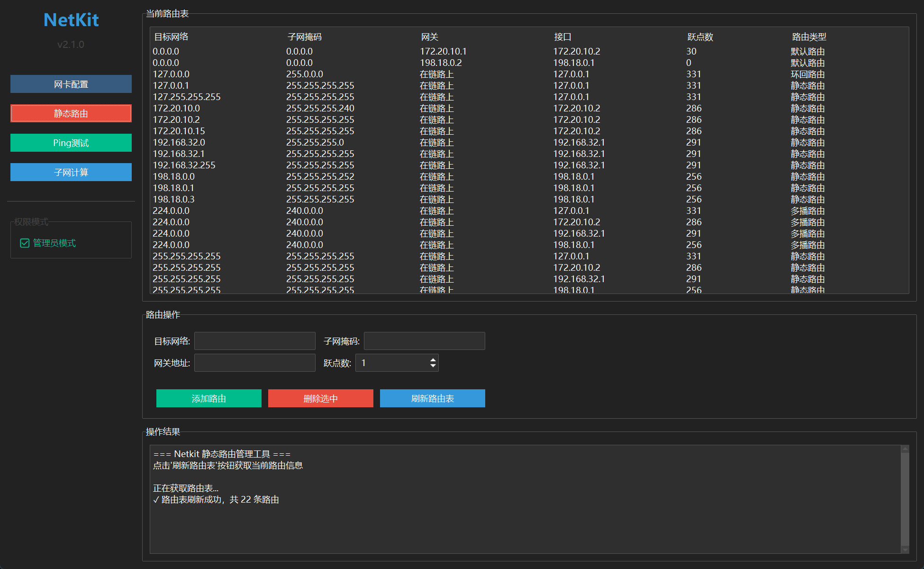The image size is (924, 569).
Task: Click the operation results scrollbar up arrow
Action: click(905, 449)
